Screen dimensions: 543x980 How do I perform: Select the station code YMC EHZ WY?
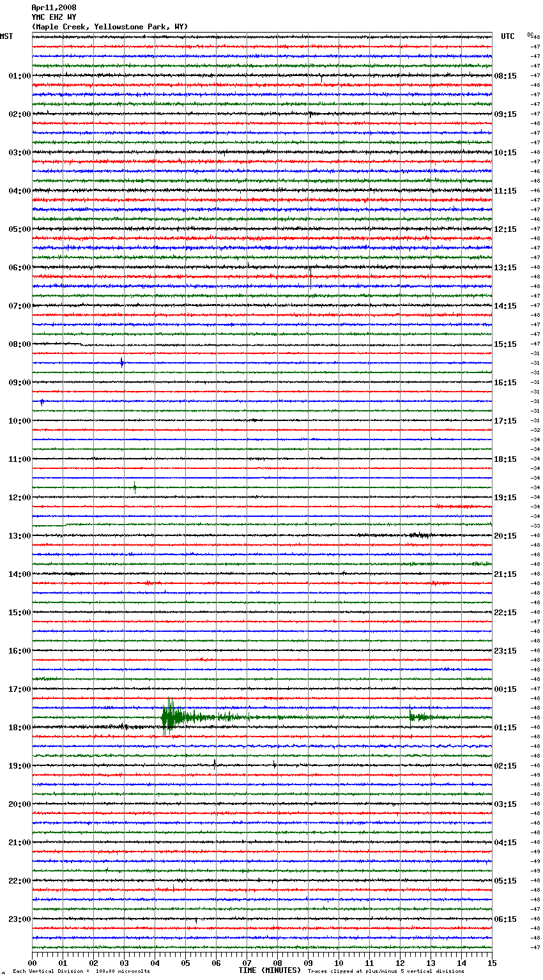tap(54, 17)
